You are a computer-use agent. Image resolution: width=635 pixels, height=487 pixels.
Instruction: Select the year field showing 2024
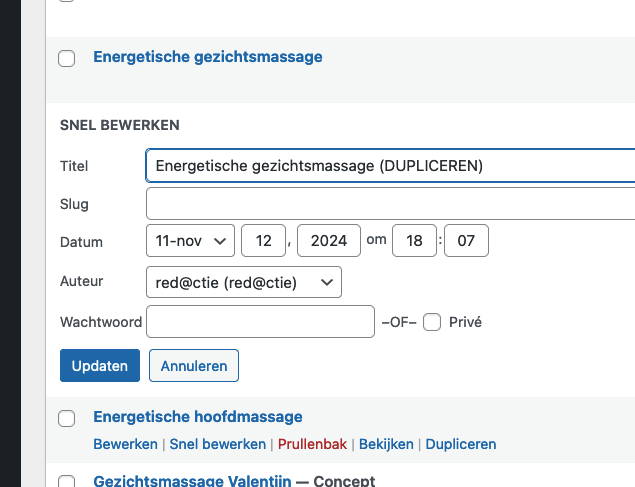[x=329, y=240]
